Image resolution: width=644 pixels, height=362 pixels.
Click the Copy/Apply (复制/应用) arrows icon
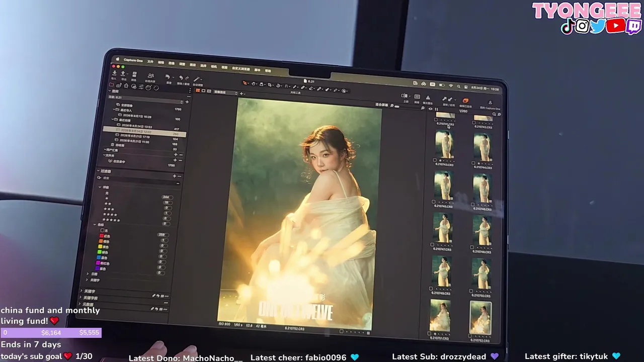[446, 100]
